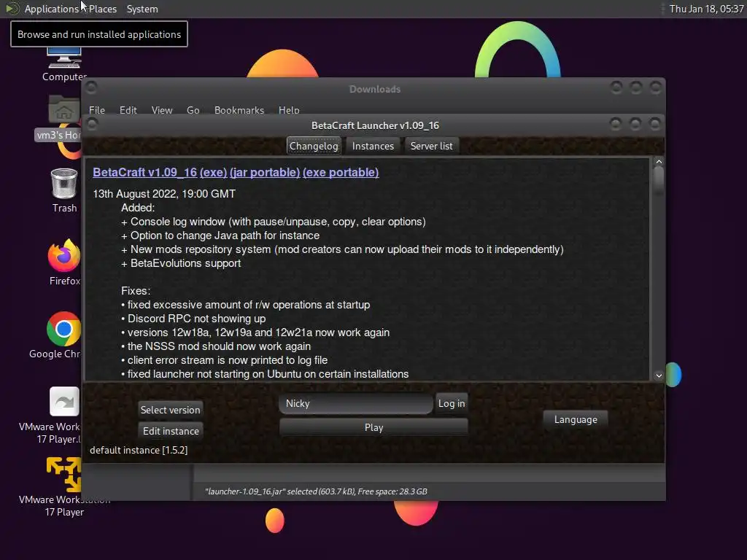Click the '13th August 2022, 19:00 GMT' date text
747x560 pixels.
(x=164, y=194)
